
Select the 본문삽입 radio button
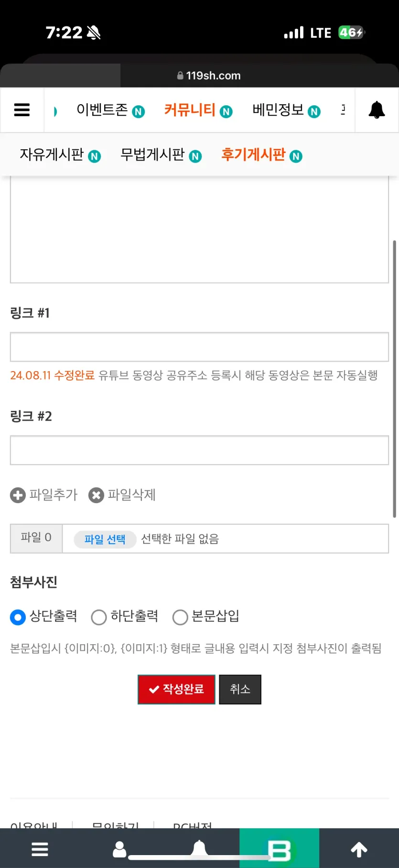[180, 617]
